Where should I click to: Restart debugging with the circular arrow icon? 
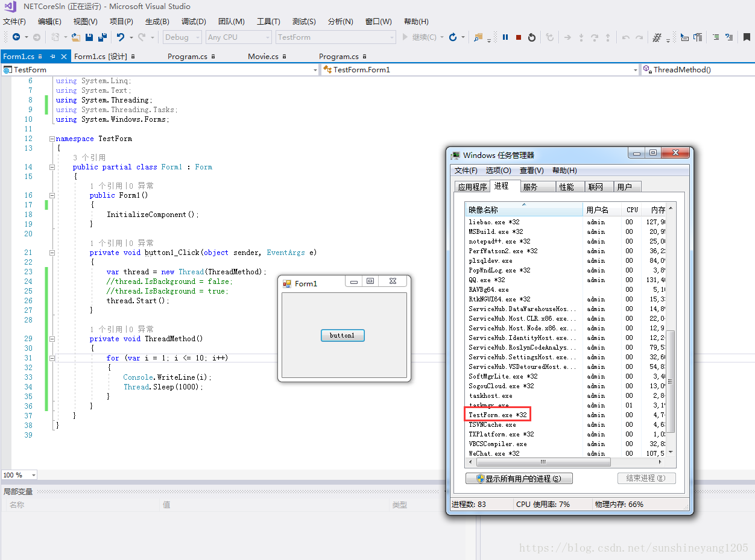click(x=532, y=37)
